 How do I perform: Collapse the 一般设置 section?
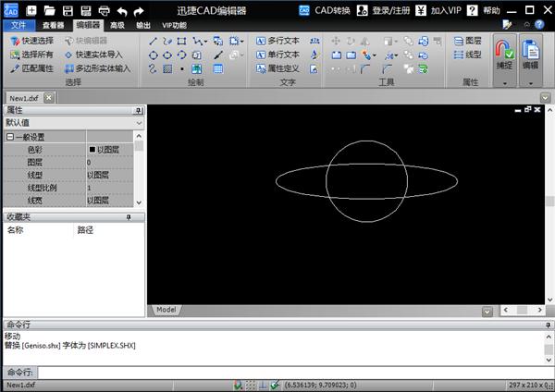point(9,137)
